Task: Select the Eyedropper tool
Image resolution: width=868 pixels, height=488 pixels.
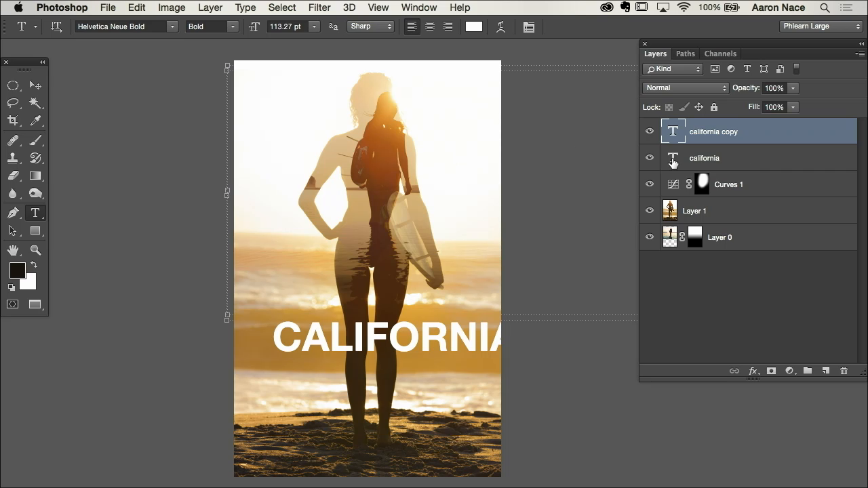Action: [35, 121]
